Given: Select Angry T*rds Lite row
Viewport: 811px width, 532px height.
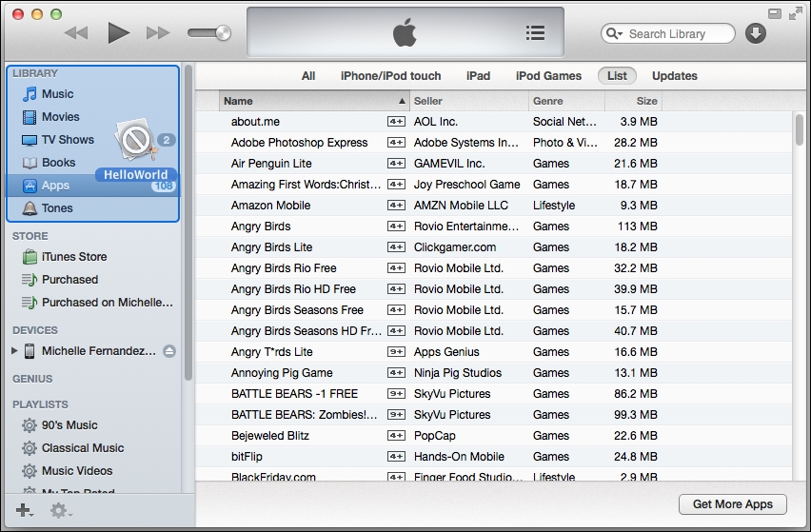Looking at the screenshot, I should coord(493,352).
